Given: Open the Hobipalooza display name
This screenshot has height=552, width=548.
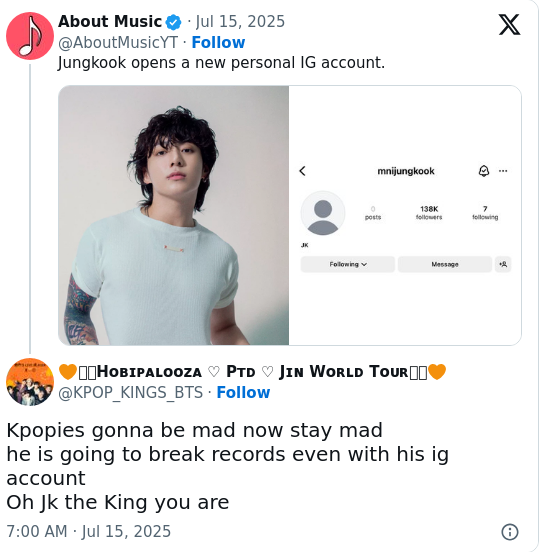Looking at the screenshot, I should pos(252,372).
